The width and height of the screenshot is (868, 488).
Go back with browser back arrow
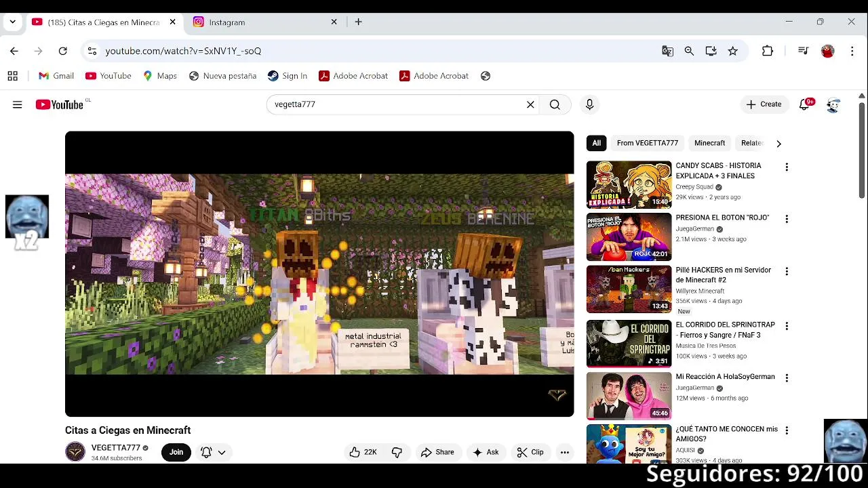(14, 51)
